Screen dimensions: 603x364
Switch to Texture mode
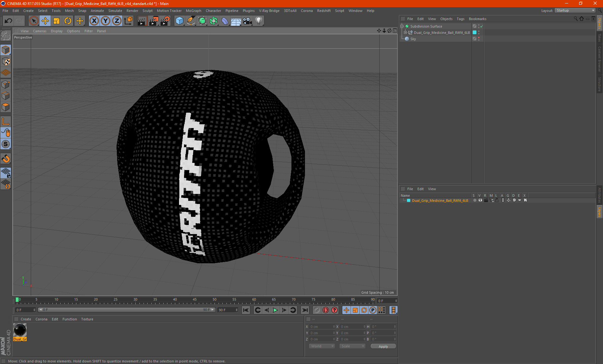coord(6,62)
